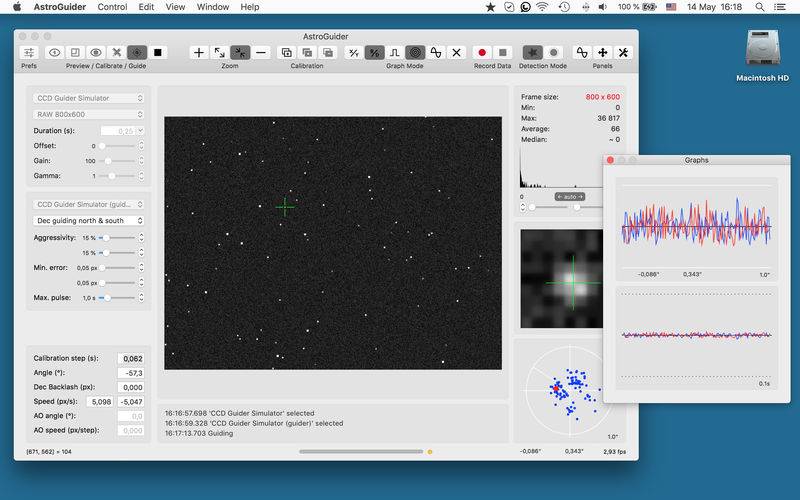Select the round dot Detection Mode
This screenshot has height=500, width=800.
553,53
